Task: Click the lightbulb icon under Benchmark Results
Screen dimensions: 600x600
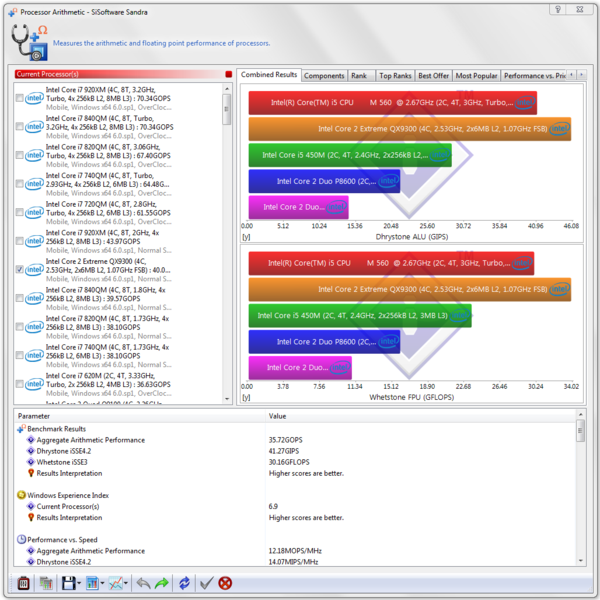Action: (x=31, y=473)
